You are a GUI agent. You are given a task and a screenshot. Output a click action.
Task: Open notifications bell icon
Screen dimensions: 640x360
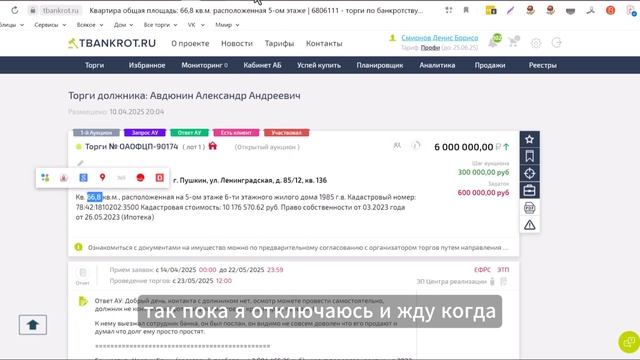pos(494,42)
